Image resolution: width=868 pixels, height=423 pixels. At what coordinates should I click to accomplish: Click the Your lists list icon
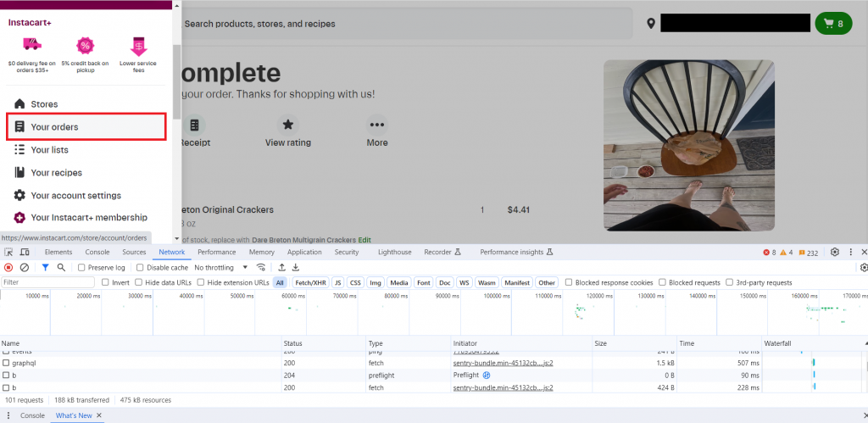pyautogui.click(x=19, y=149)
